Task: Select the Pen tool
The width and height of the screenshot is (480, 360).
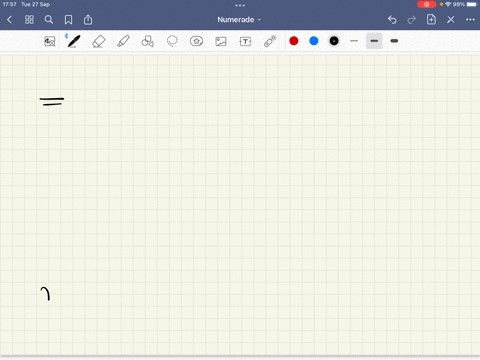Action: click(x=74, y=41)
